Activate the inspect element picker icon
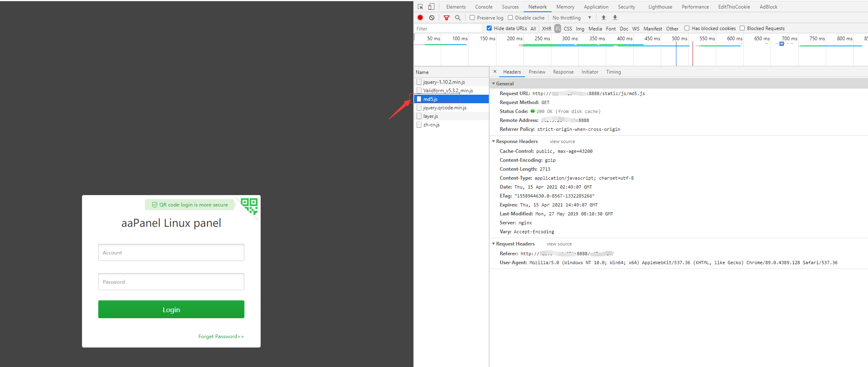 pyautogui.click(x=421, y=7)
